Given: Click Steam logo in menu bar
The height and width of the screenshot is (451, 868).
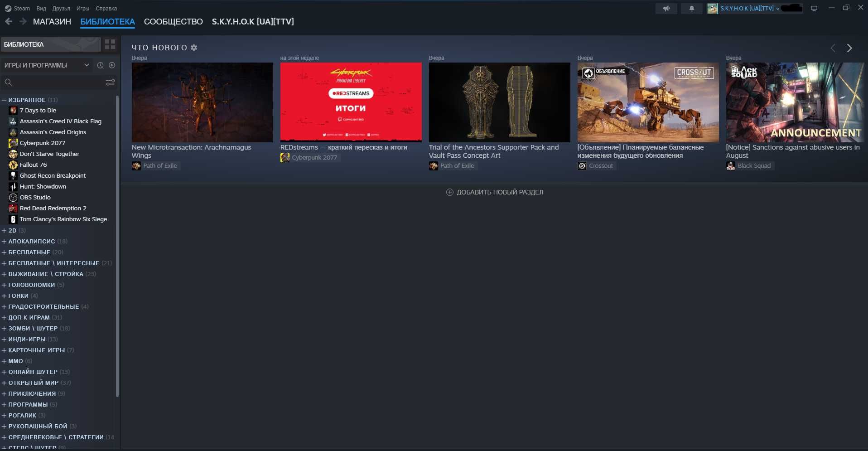Looking at the screenshot, I should (8, 8).
